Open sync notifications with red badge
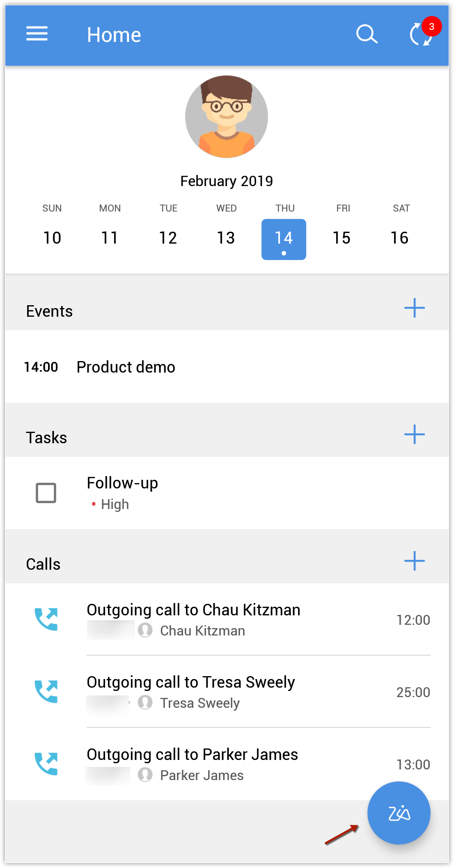 [x=422, y=34]
